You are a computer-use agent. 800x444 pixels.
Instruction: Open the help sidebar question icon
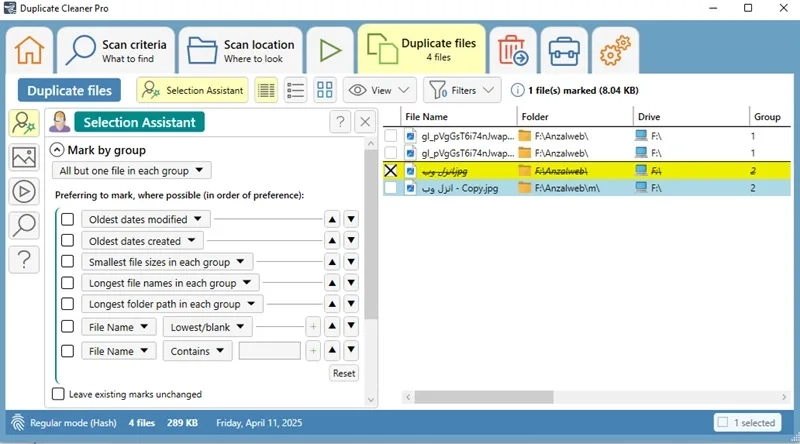point(24,260)
